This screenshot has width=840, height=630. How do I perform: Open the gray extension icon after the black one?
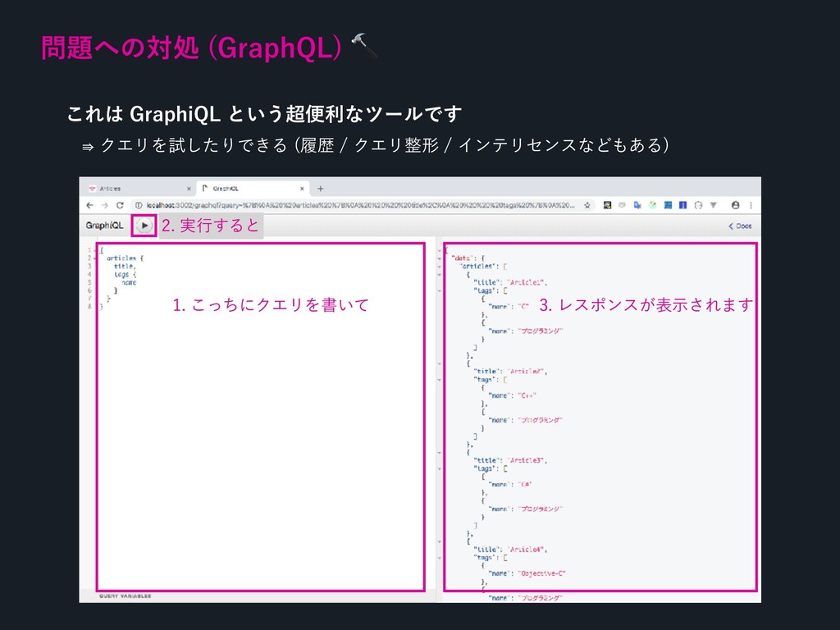(x=622, y=205)
